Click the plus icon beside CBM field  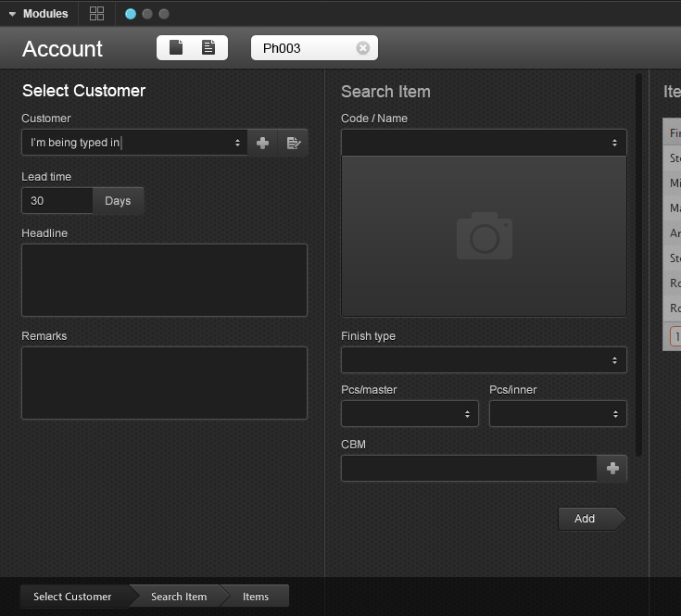612,469
